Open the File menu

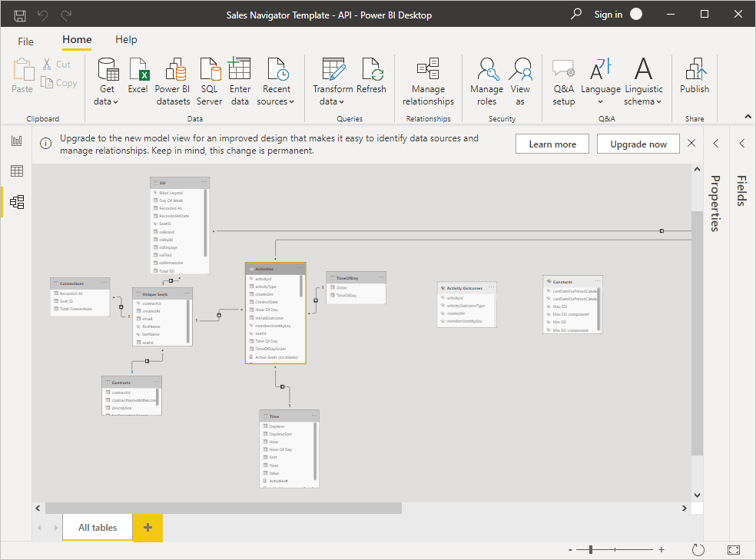tap(25, 41)
